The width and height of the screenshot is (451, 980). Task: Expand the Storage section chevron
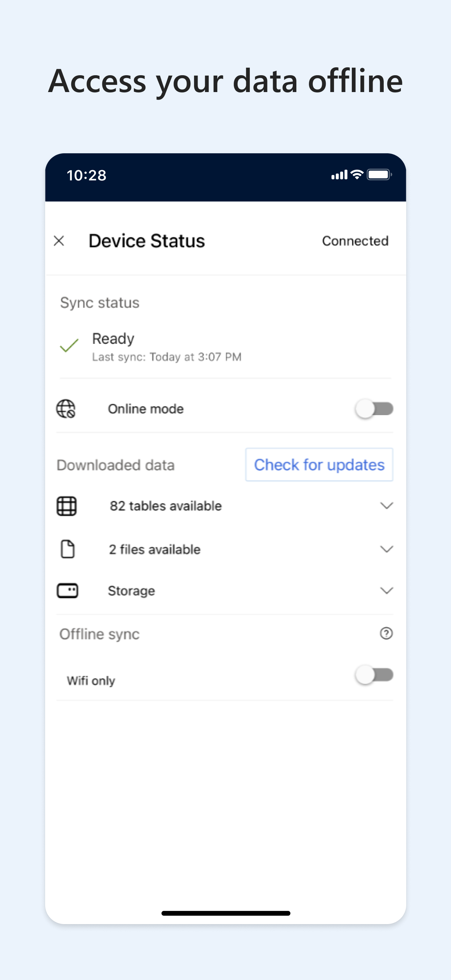tap(386, 591)
